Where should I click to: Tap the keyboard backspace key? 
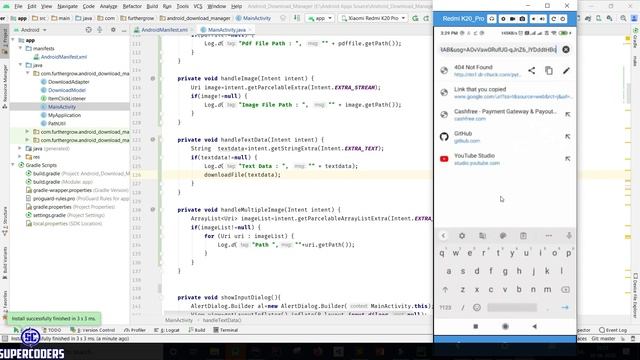point(565,289)
